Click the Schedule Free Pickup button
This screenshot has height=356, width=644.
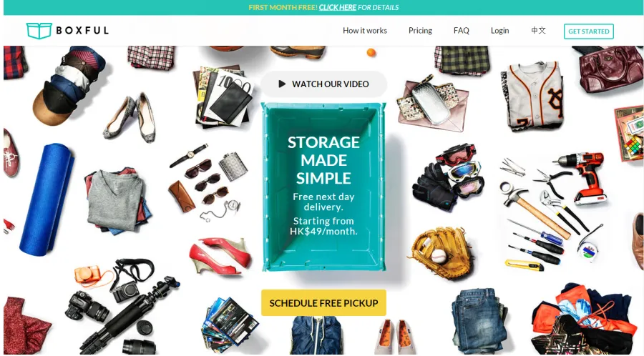point(323,303)
